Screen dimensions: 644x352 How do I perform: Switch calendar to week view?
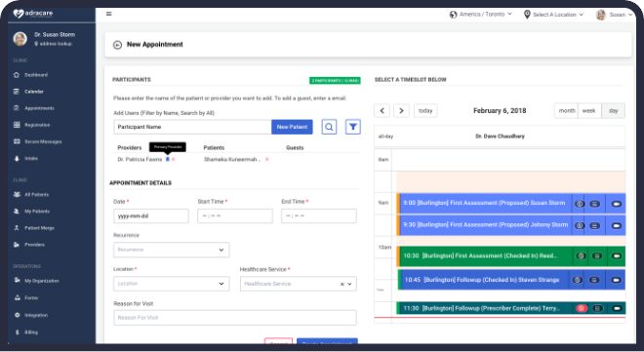point(589,111)
